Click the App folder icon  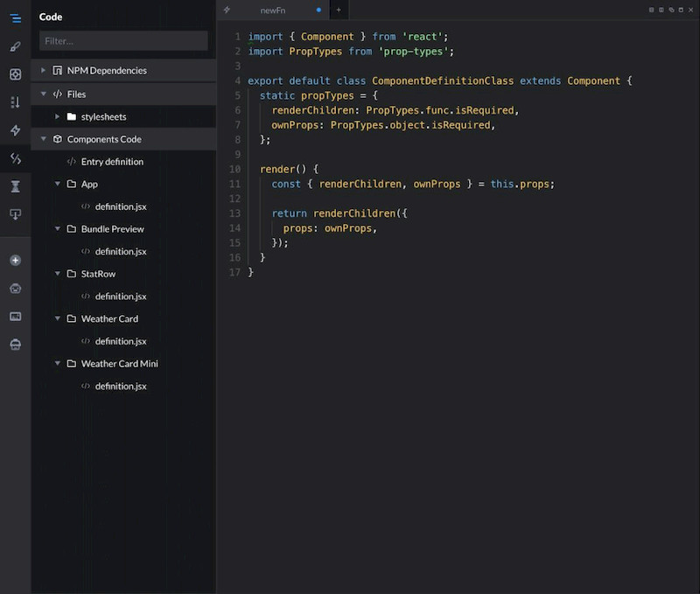click(72, 184)
